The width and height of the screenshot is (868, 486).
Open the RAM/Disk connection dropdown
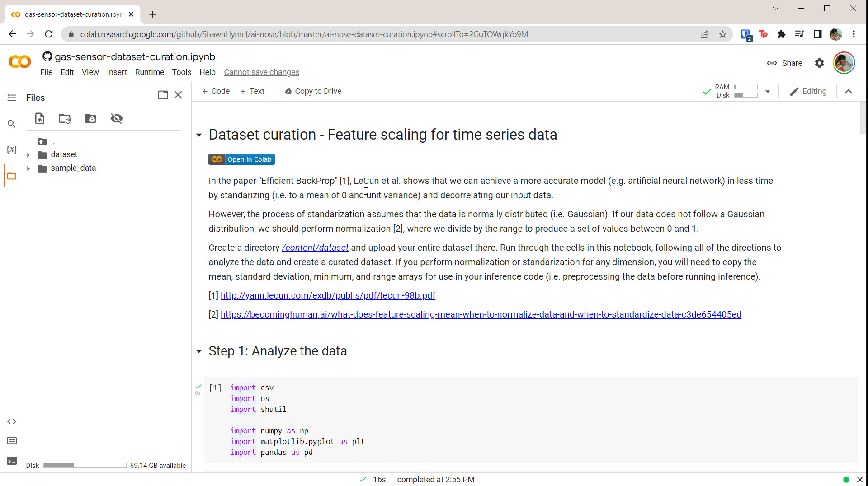point(768,91)
